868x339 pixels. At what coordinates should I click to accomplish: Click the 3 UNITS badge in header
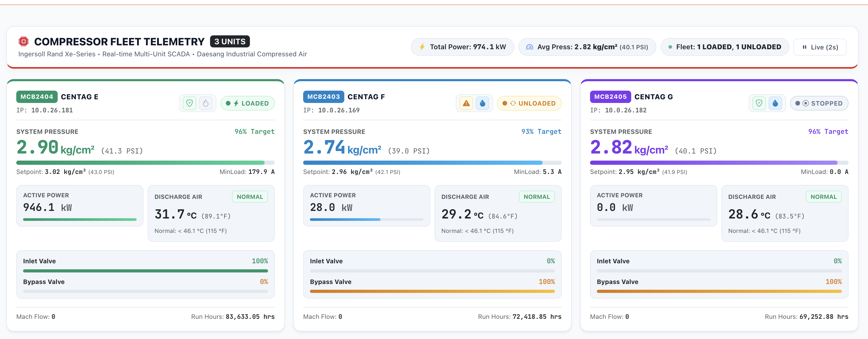coord(230,41)
